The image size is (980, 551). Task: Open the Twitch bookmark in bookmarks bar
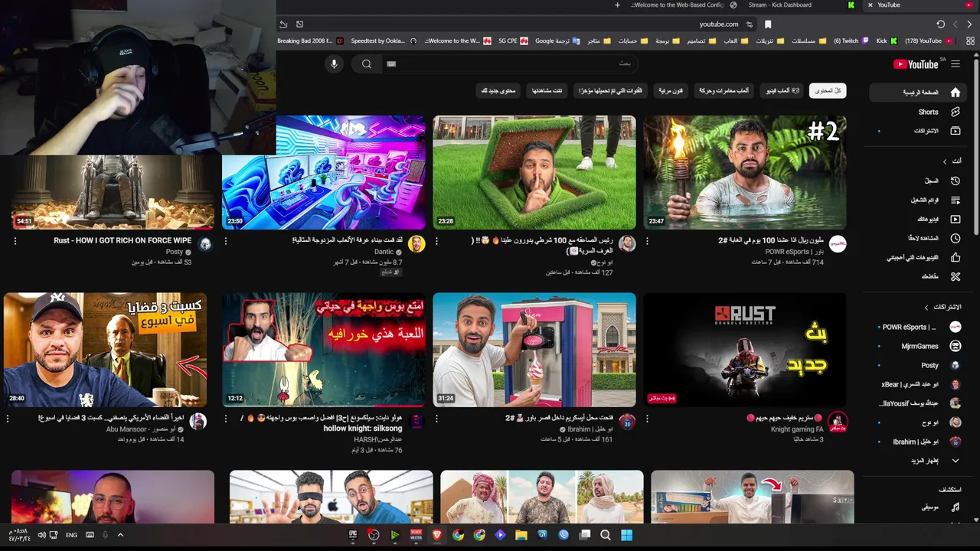(851, 41)
